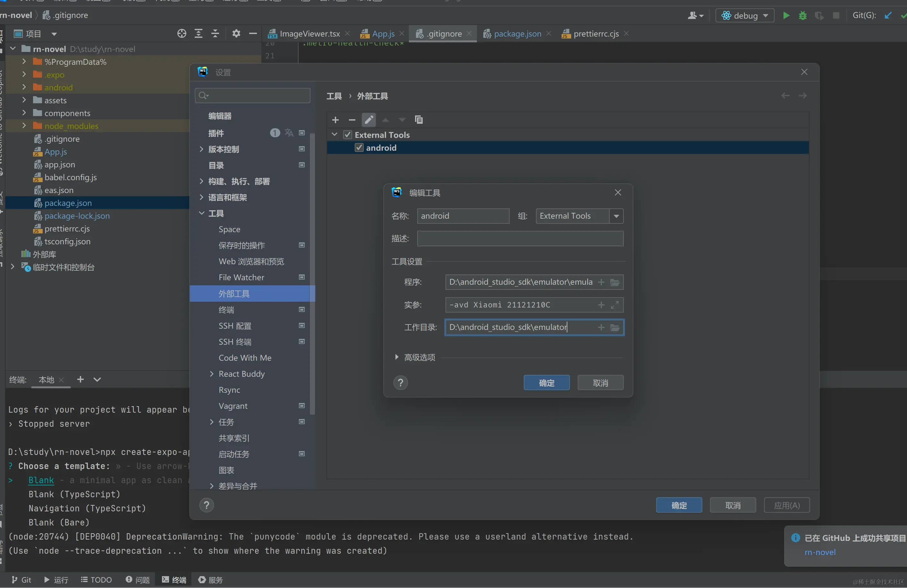Cancel the Edit Tool dialog

coord(600,382)
